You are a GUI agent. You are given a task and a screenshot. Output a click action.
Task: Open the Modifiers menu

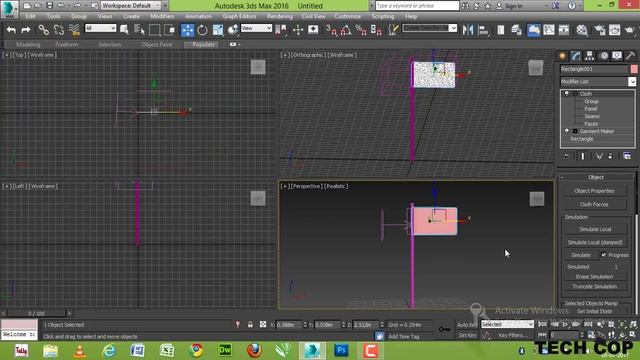[x=162, y=16]
